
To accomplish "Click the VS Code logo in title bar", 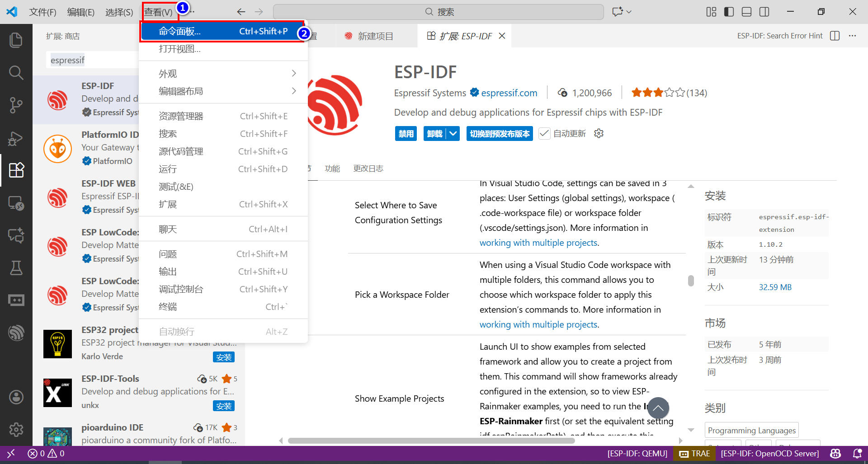I will coord(12,12).
